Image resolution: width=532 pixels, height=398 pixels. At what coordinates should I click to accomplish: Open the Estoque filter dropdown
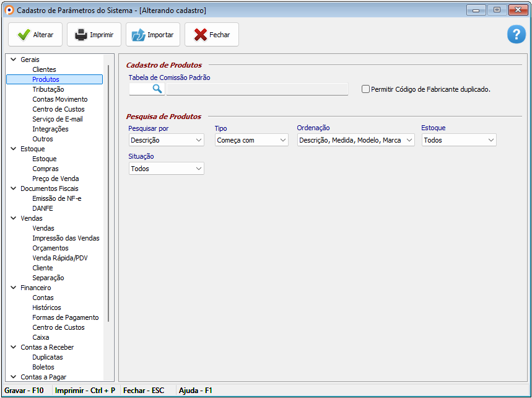click(459, 140)
